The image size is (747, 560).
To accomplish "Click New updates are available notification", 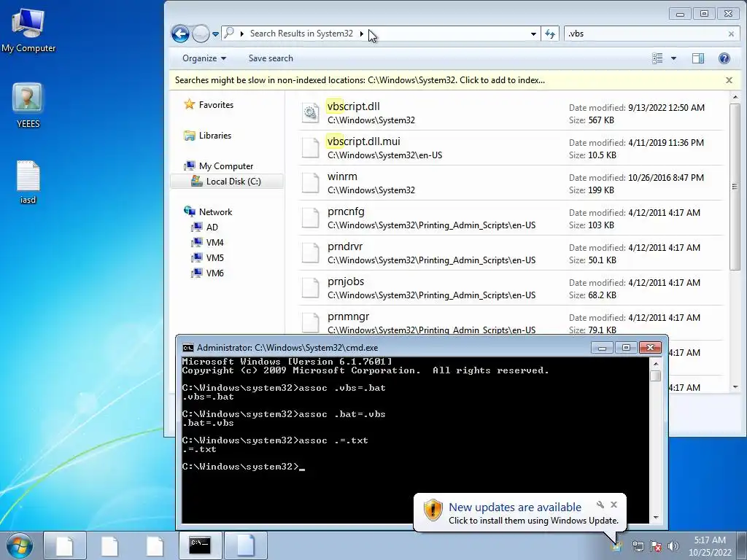I will click(x=515, y=507).
